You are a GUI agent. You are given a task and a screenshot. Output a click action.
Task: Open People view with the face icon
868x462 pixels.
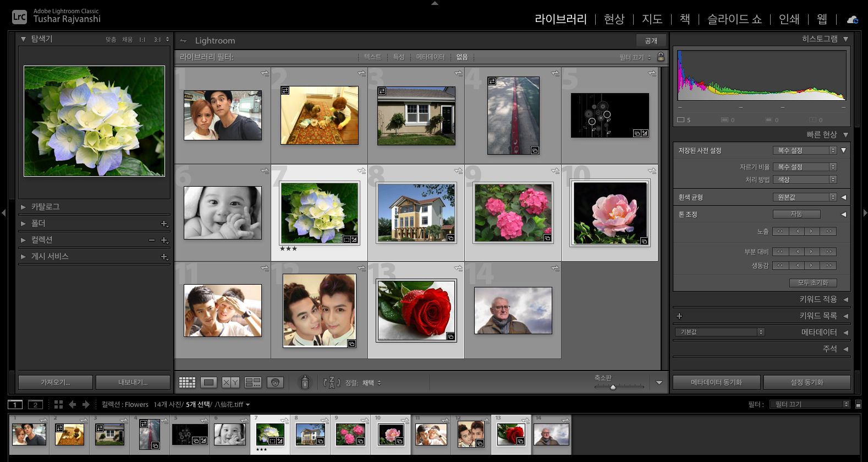(275, 382)
